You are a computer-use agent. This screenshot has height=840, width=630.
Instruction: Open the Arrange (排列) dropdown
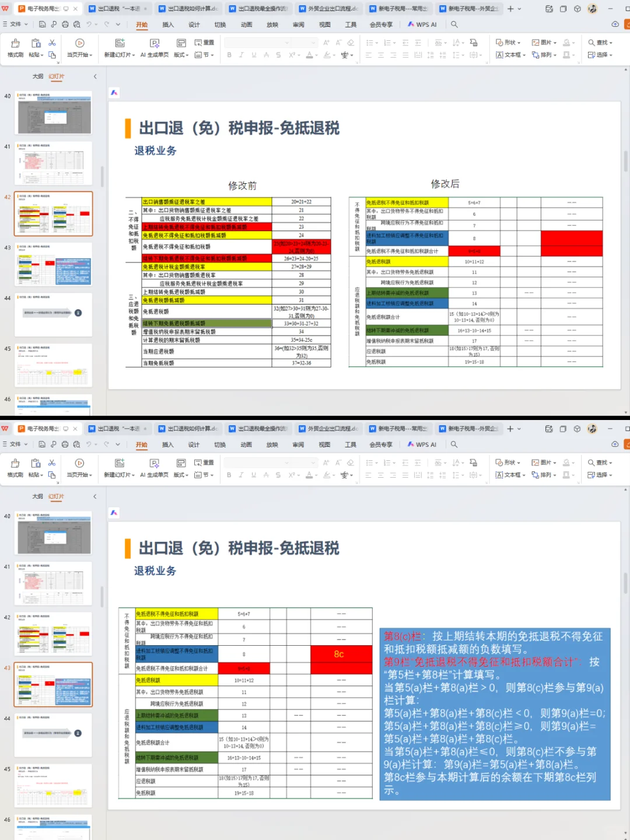point(546,55)
